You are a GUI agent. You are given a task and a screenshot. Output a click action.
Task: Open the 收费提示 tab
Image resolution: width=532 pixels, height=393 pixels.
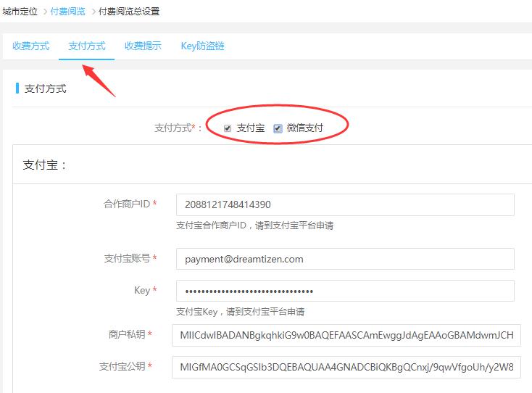(x=143, y=46)
